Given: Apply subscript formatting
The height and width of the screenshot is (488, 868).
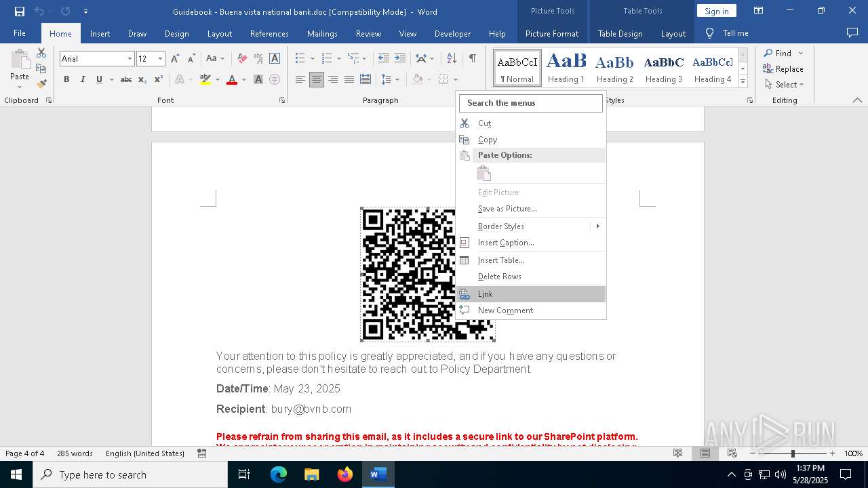Looking at the screenshot, I should coord(142,79).
